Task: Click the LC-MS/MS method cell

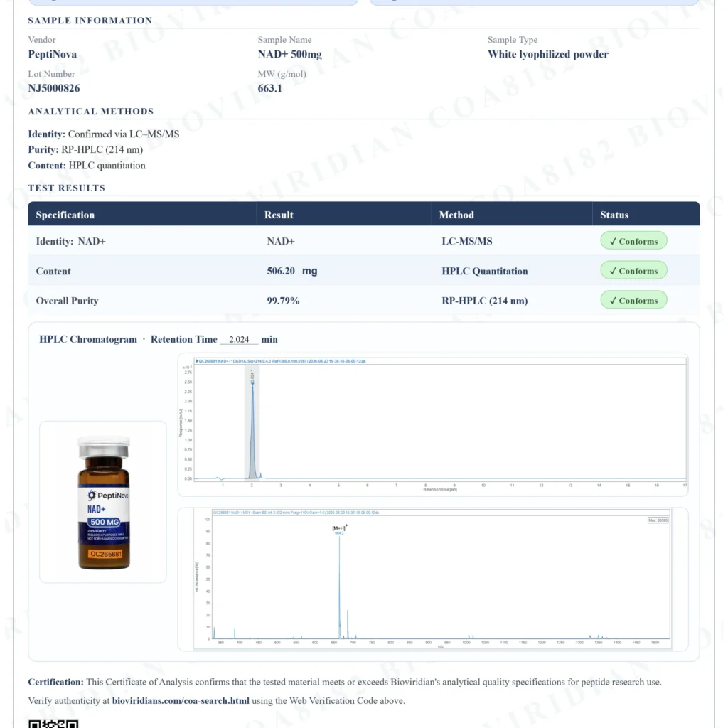Action: [x=467, y=242]
